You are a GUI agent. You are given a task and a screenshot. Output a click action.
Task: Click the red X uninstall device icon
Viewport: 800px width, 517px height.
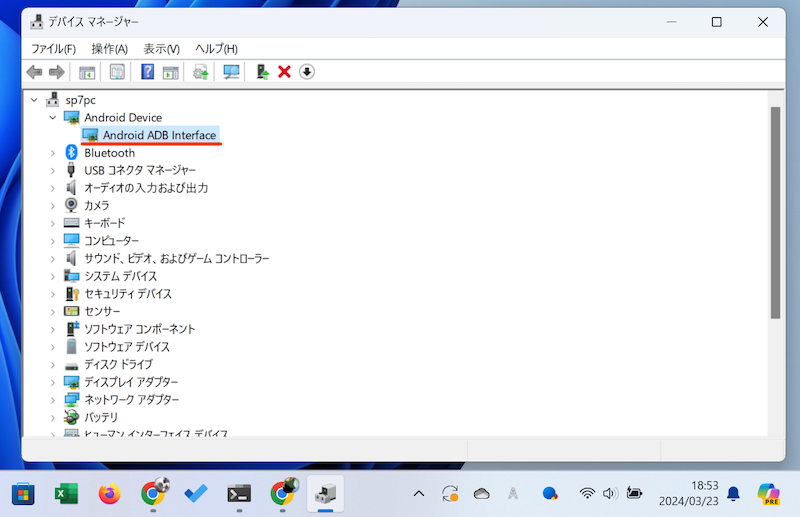tap(284, 72)
